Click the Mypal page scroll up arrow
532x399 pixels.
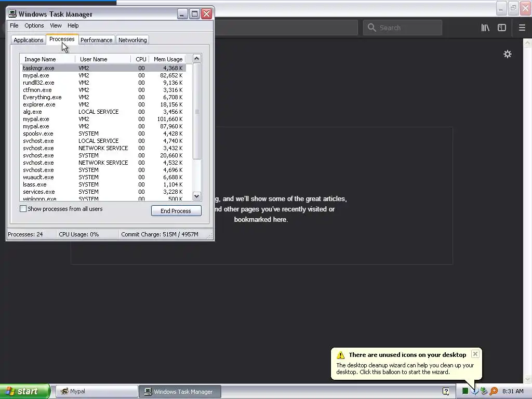pyautogui.click(x=527, y=43)
